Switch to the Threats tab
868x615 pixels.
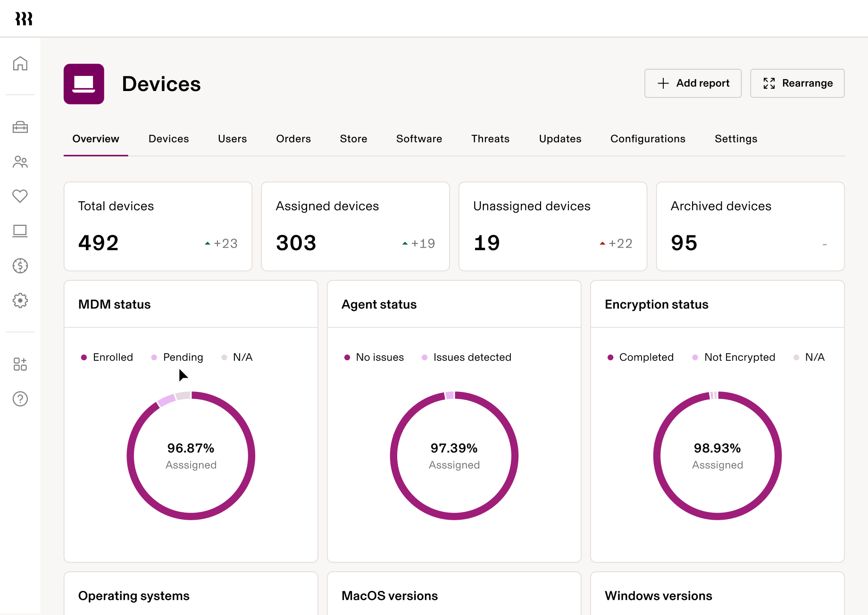point(490,139)
